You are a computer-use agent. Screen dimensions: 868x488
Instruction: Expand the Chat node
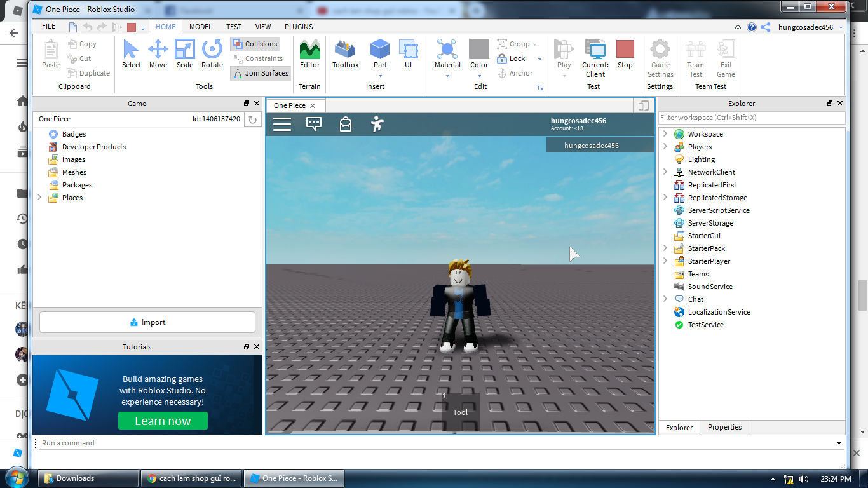pos(665,299)
